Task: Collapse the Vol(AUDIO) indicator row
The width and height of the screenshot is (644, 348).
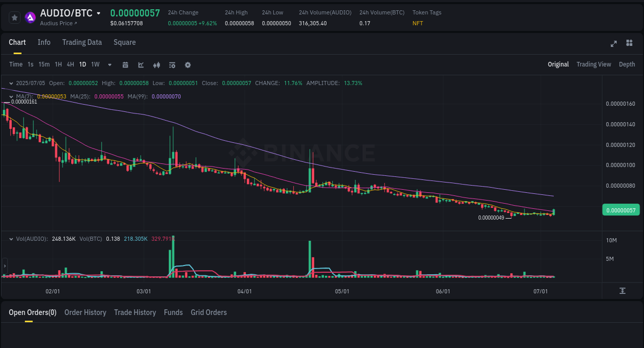Action: click(11, 238)
